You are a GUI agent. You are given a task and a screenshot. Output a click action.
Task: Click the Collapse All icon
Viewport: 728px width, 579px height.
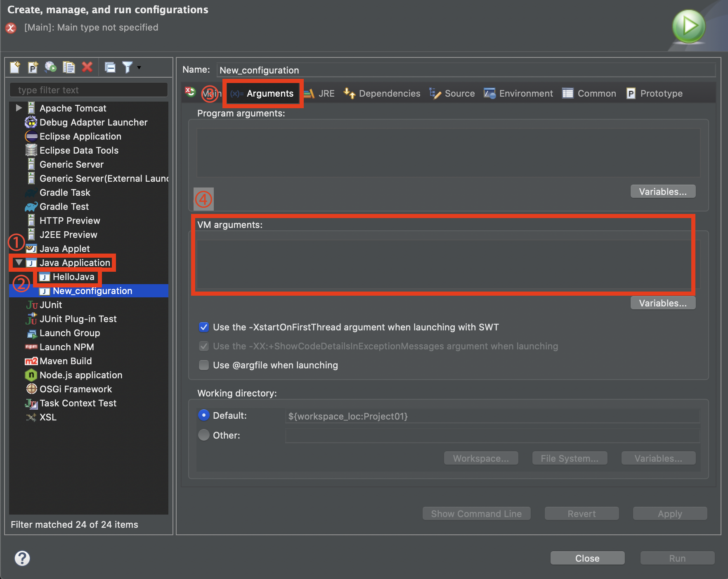pyautogui.click(x=110, y=67)
